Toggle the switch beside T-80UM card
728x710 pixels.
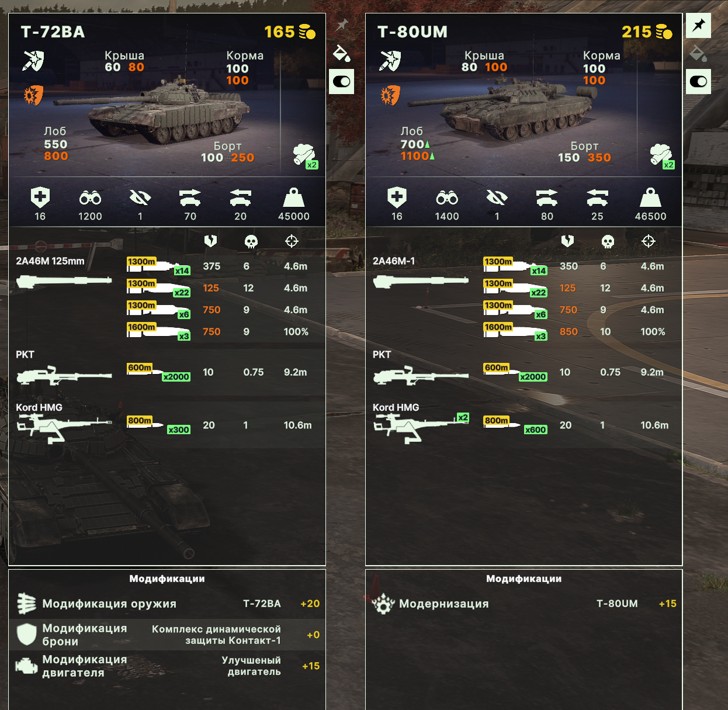coord(698,81)
